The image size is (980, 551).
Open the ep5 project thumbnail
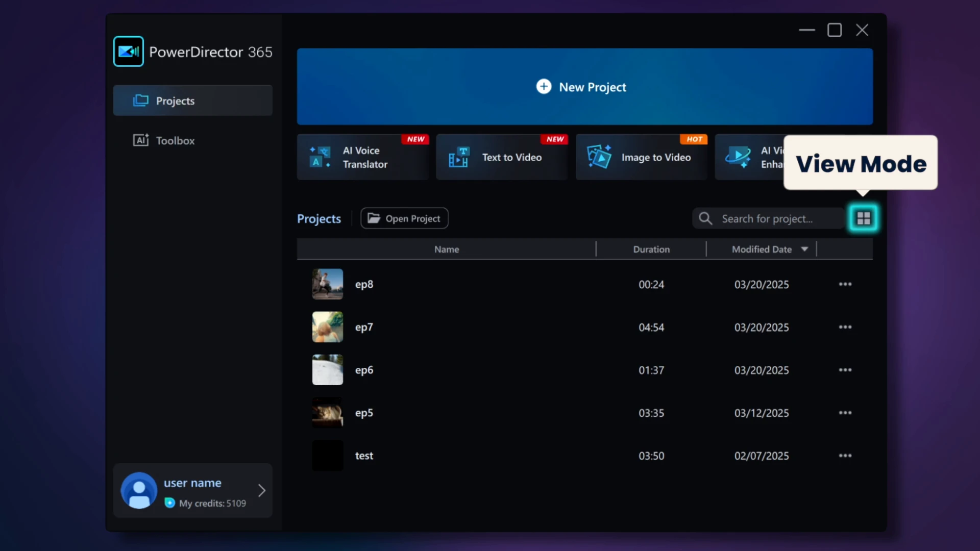(x=328, y=413)
